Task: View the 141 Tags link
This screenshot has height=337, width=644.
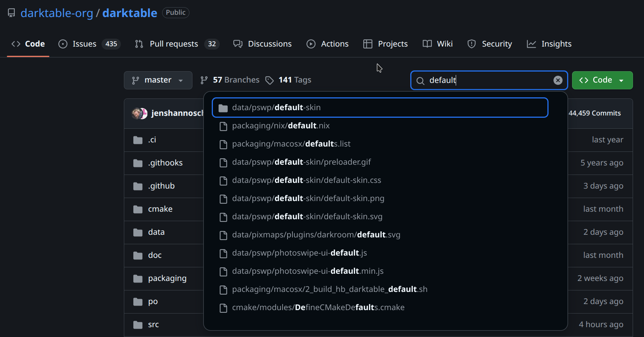Action: [288, 80]
